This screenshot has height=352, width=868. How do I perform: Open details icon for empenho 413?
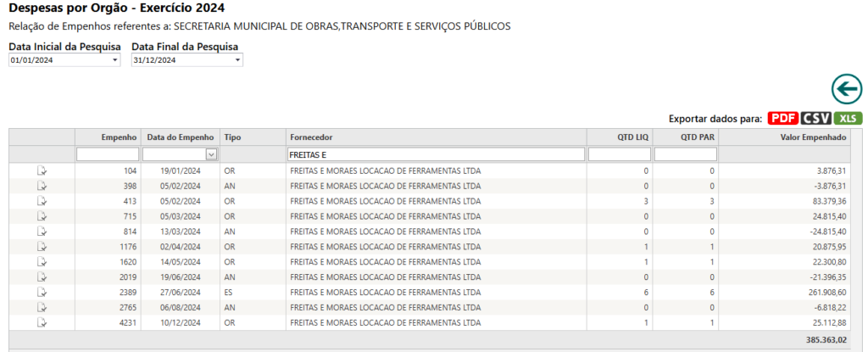pos(42,201)
